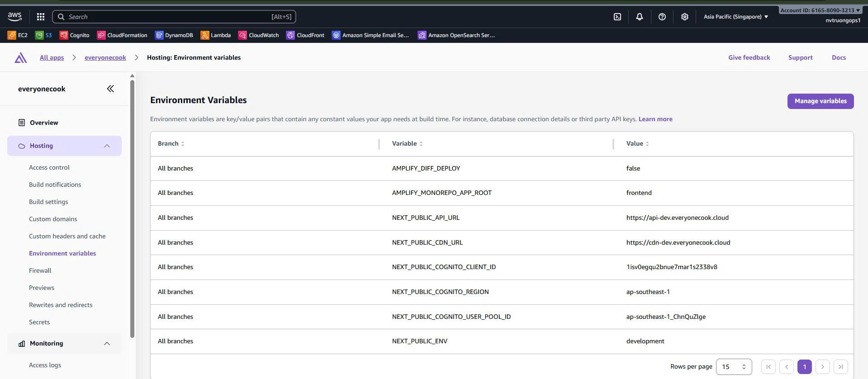Open the Docs link
Viewport: 868px width, 379px height.
[x=839, y=57]
